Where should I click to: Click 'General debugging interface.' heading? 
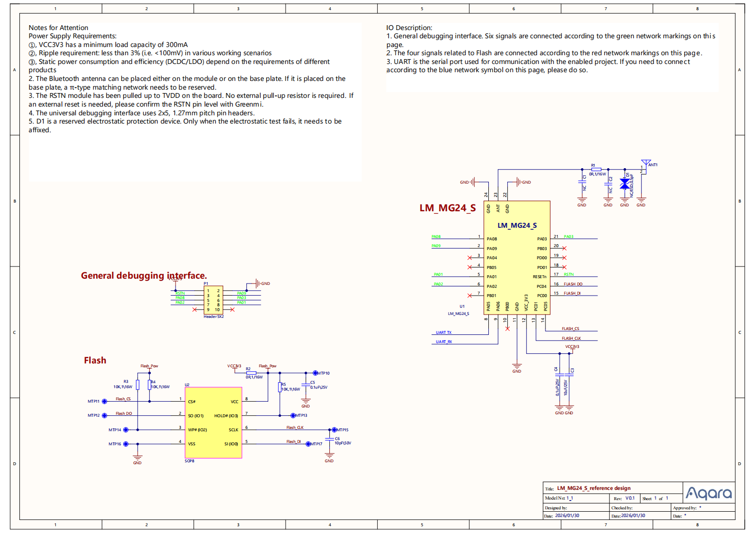144,275
